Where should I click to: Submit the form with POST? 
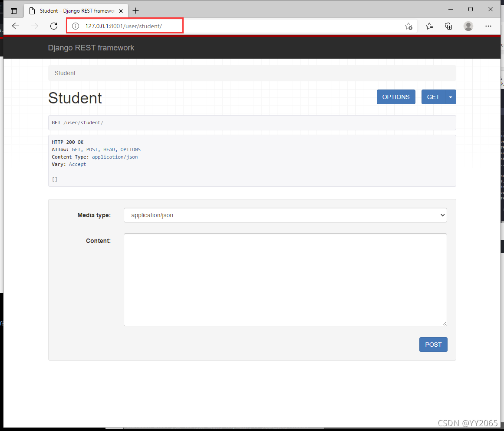coord(433,345)
